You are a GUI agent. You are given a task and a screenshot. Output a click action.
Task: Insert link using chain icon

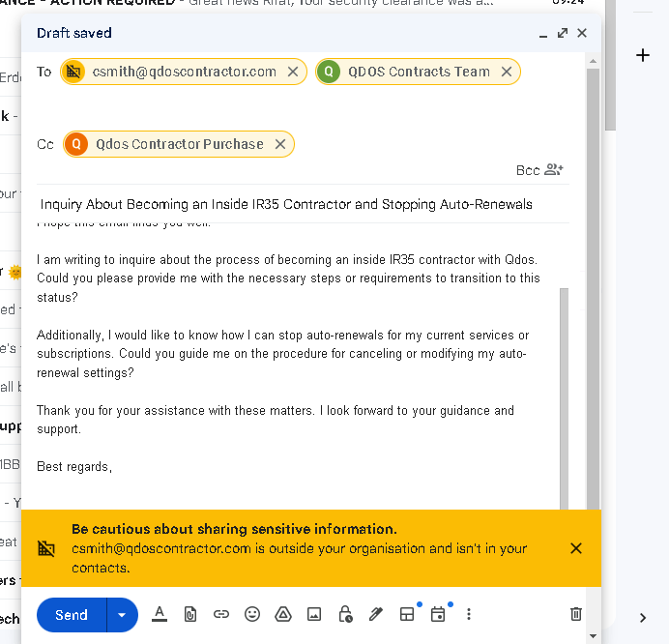[x=221, y=614]
